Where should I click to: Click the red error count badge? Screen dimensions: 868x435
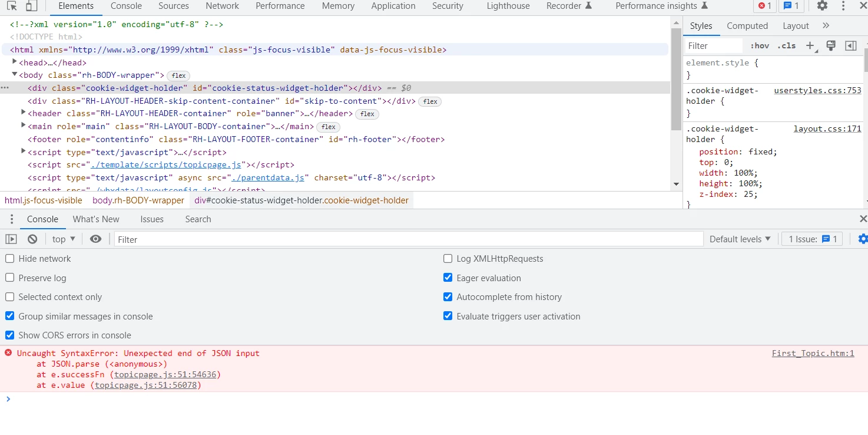(764, 6)
